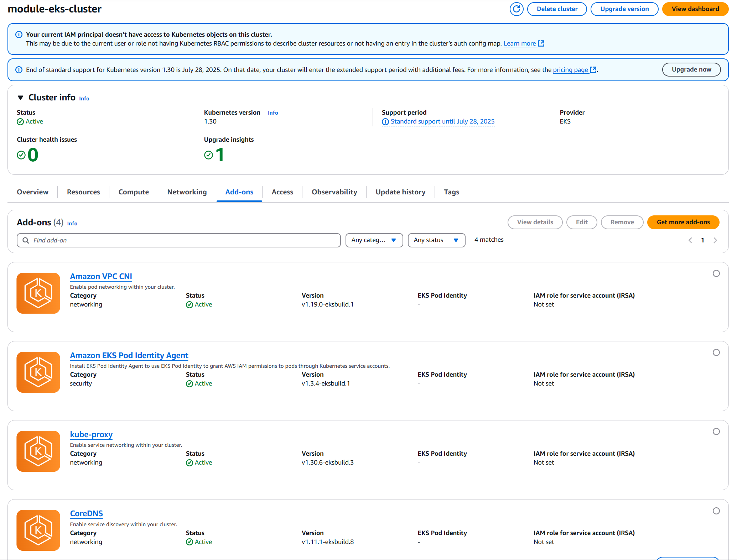Switch to the Overview tab

(x=33, y=192)
